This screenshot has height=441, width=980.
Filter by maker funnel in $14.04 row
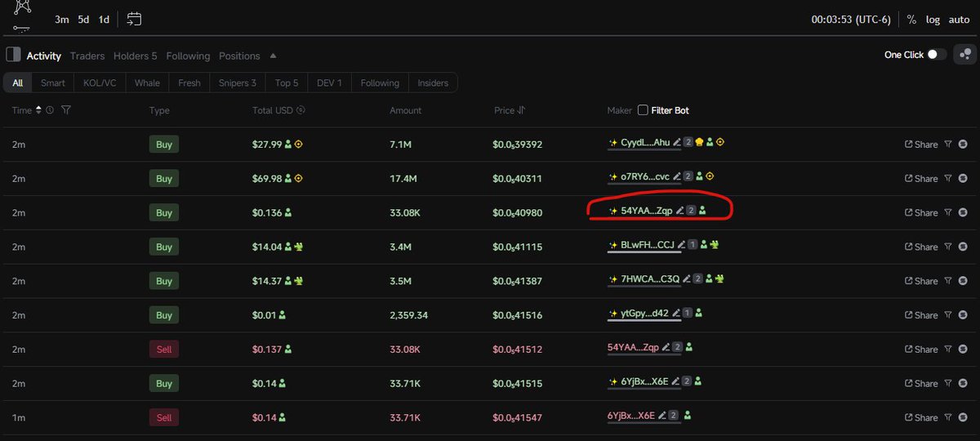(x=948, y=247)
